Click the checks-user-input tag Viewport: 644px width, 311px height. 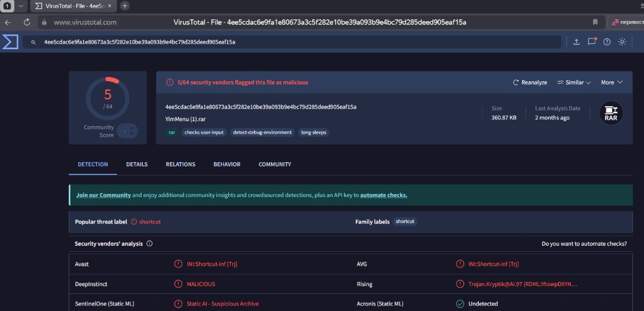[204, 132]
